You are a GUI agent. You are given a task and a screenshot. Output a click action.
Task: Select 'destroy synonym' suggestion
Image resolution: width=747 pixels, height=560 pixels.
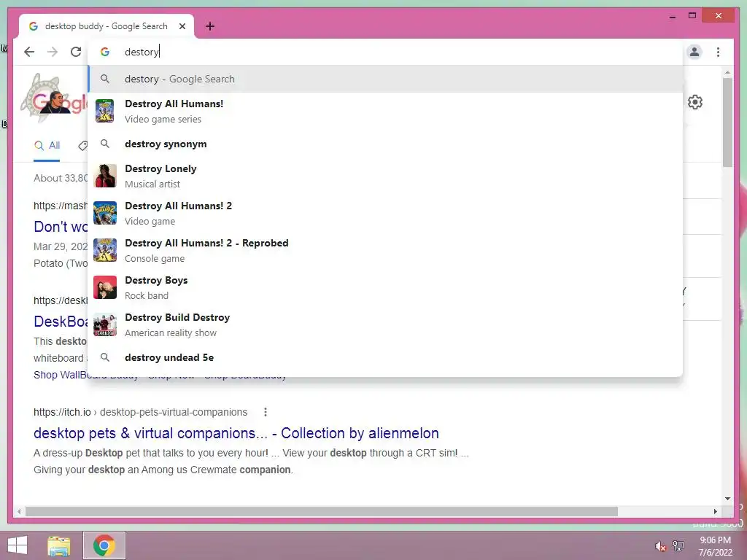pyautogui.click(x=385, y=144)
